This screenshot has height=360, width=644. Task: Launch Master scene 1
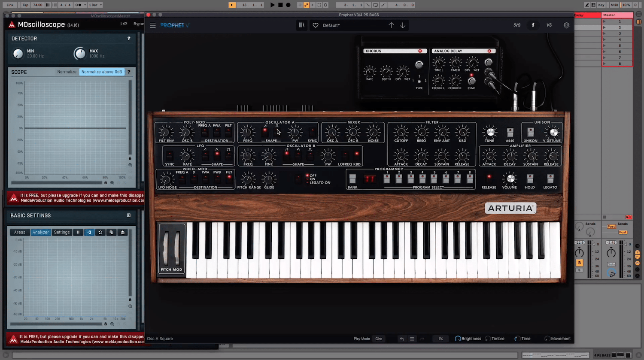(604, 21)
